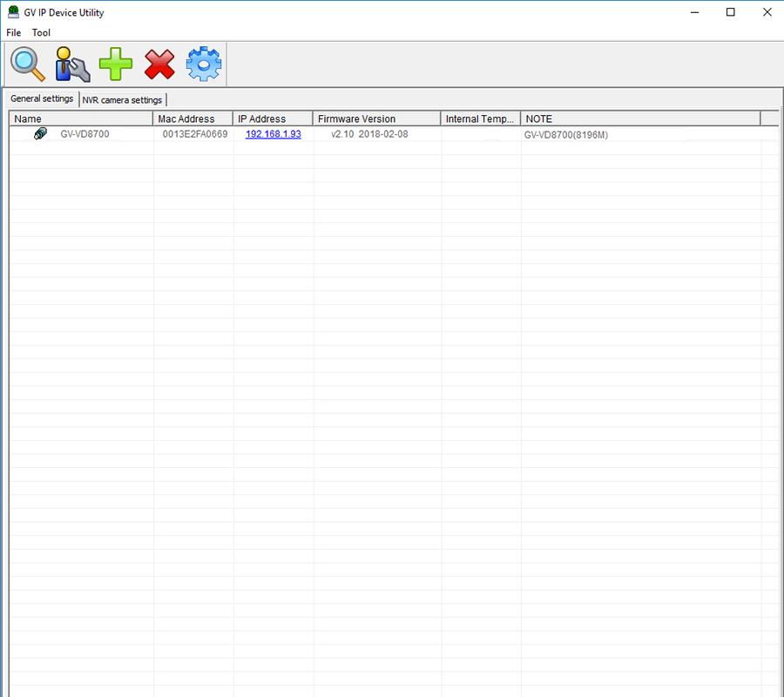The height and width of the screenshot is (697, 784).
Task: Sort by the Internal Temp... column header
Action: [x=481, y=118]
